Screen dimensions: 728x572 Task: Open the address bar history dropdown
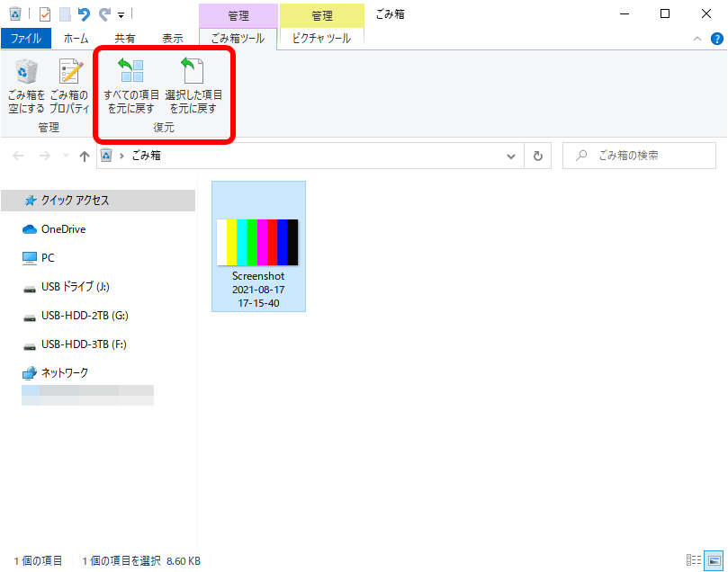coord(511,156)
